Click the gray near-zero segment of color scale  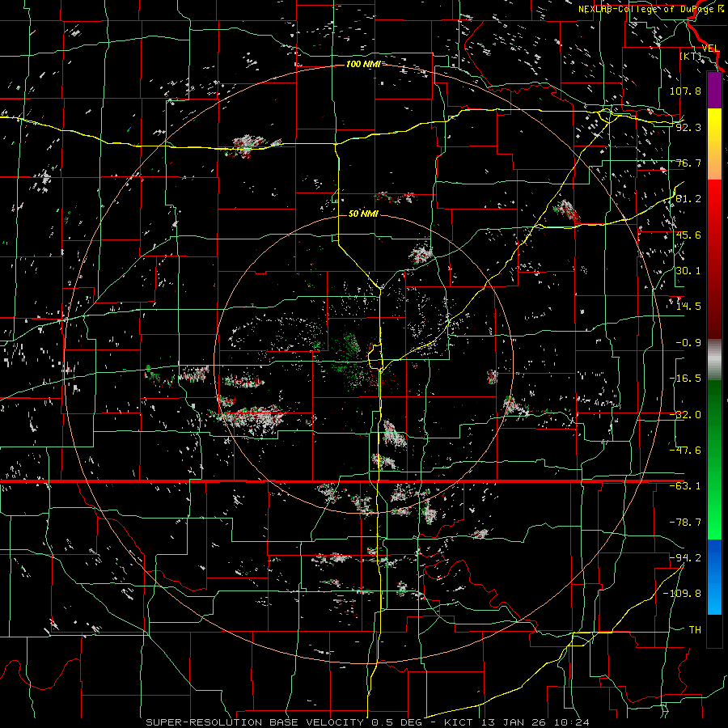tap(714, 360)
